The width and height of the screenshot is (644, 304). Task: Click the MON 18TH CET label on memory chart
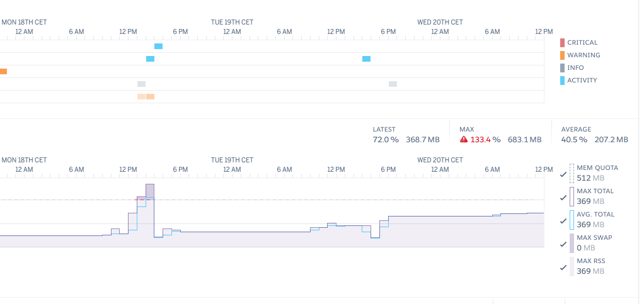[24, 160]
